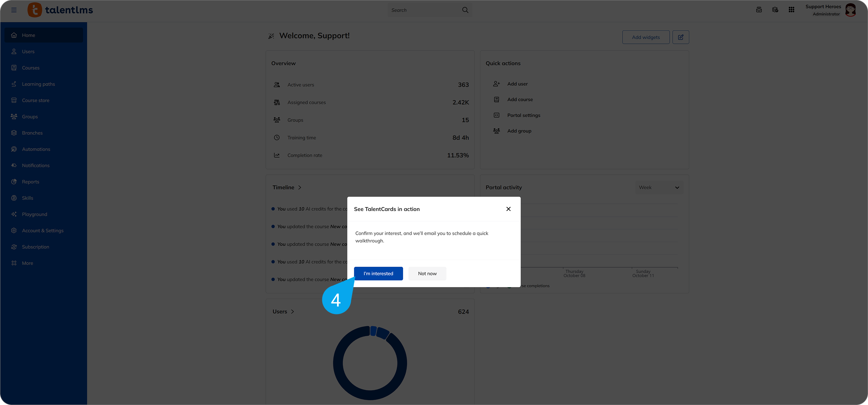Expand the Users widget chevron

point(293,312)
